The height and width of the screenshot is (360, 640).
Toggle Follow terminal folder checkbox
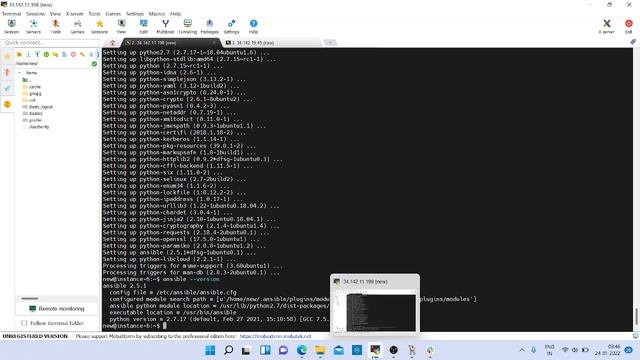pyautogui.click(x=24, y=323)
